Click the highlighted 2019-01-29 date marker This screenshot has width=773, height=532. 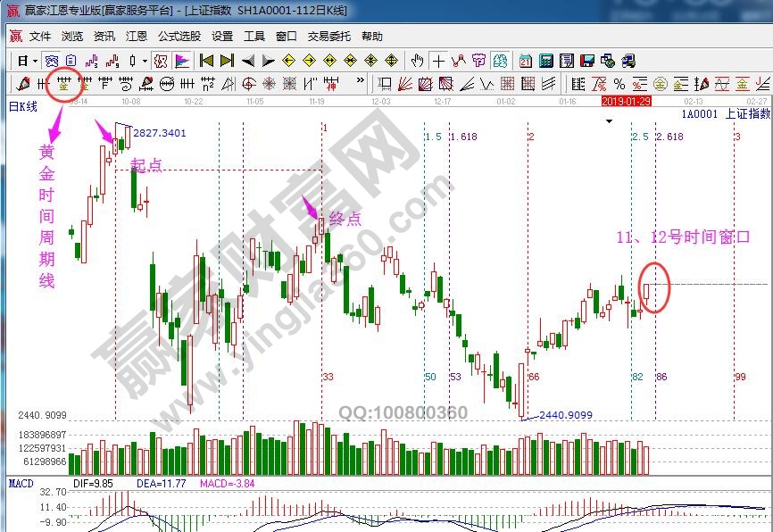pos(626,102)
